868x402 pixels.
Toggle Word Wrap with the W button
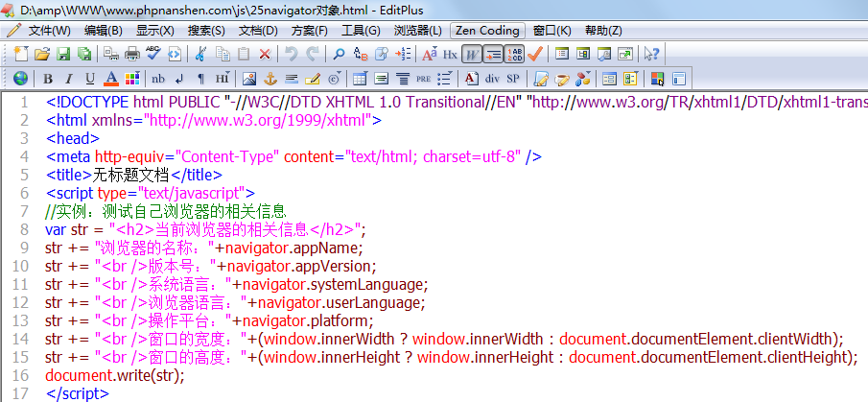coord(471,54)
